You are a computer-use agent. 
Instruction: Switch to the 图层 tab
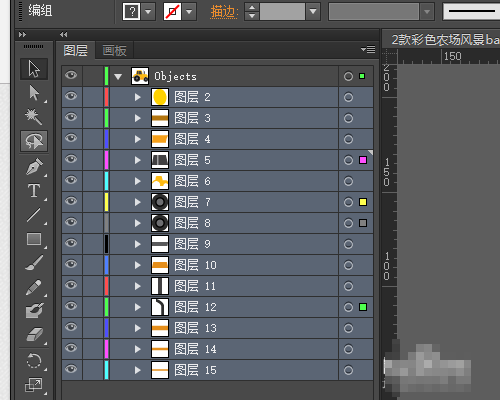pyautogui.click(x=76, y=51)
